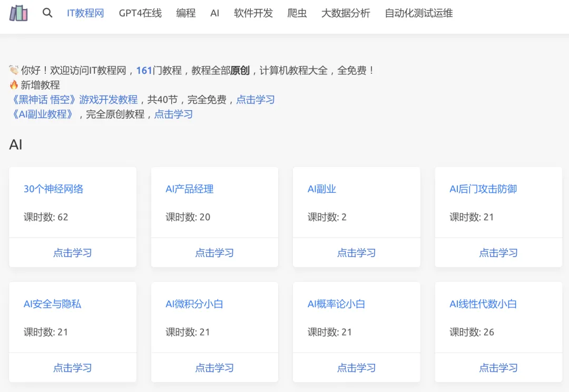Click the AI section heading
Screen dimensions: 569x392
(16, 145)
